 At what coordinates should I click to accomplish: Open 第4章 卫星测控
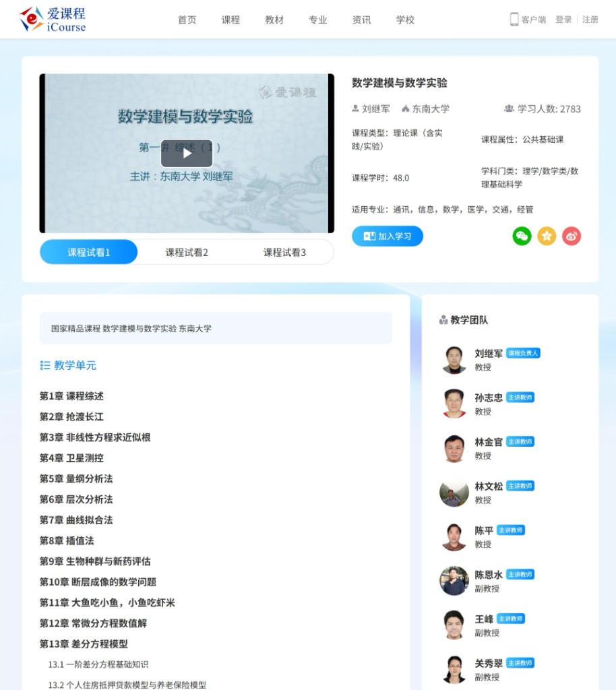pyautogui.click(x=71, y=458)
